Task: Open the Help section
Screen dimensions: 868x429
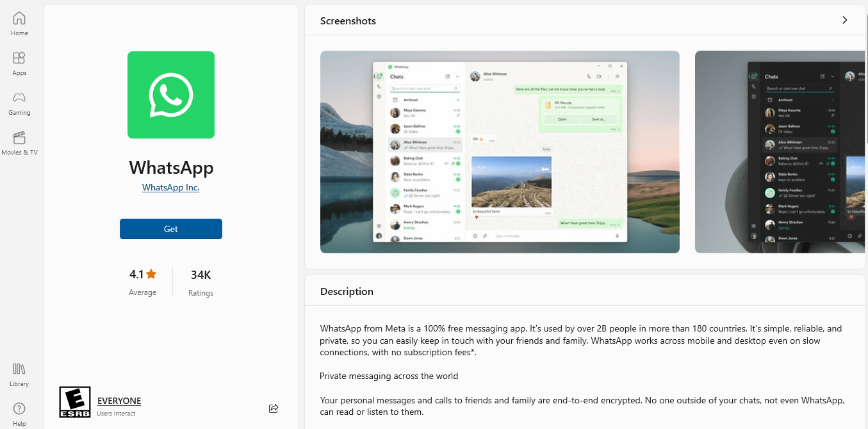Action: (x=19, y=414)
